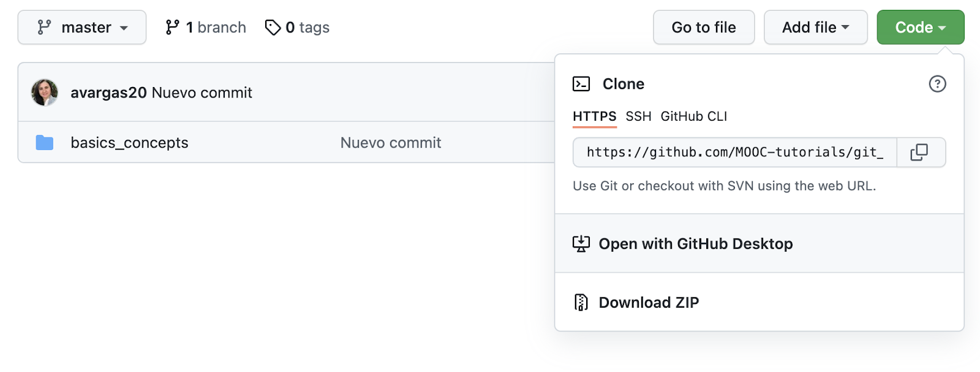Click the branch icon beside 1 branch
The height and width of the screenshot is (372, 980).
pos(172,28)
